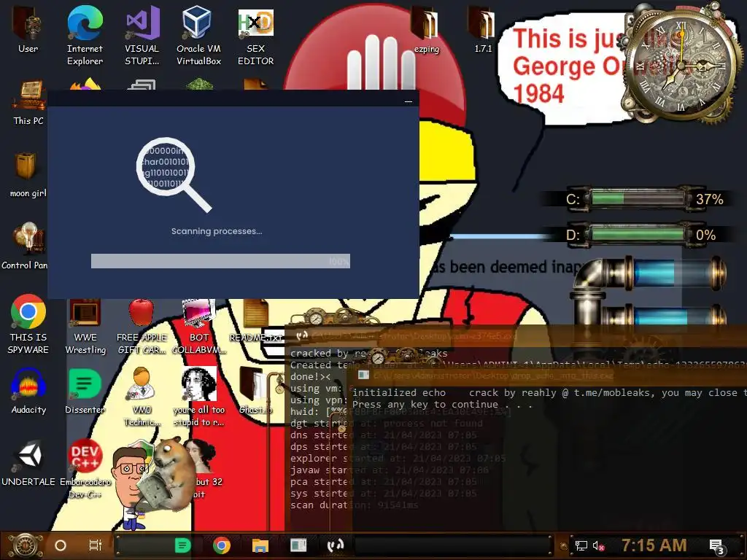
Task: Launch Chrome labeled THIS IS SPYWARE
Action: pos(28,324)
